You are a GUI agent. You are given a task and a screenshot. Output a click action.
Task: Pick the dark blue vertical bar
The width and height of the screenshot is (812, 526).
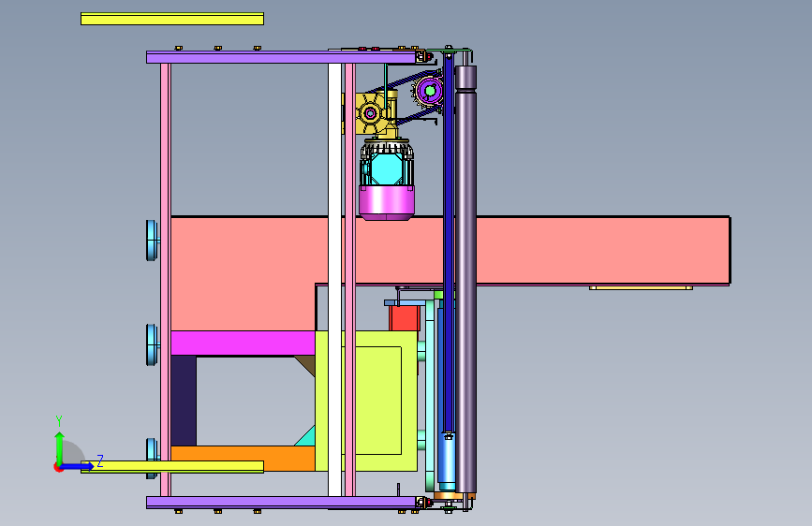point(449,243)
